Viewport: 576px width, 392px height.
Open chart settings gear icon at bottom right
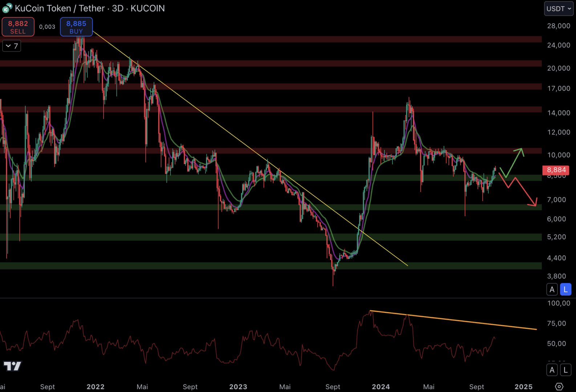(x=559, y=387)
